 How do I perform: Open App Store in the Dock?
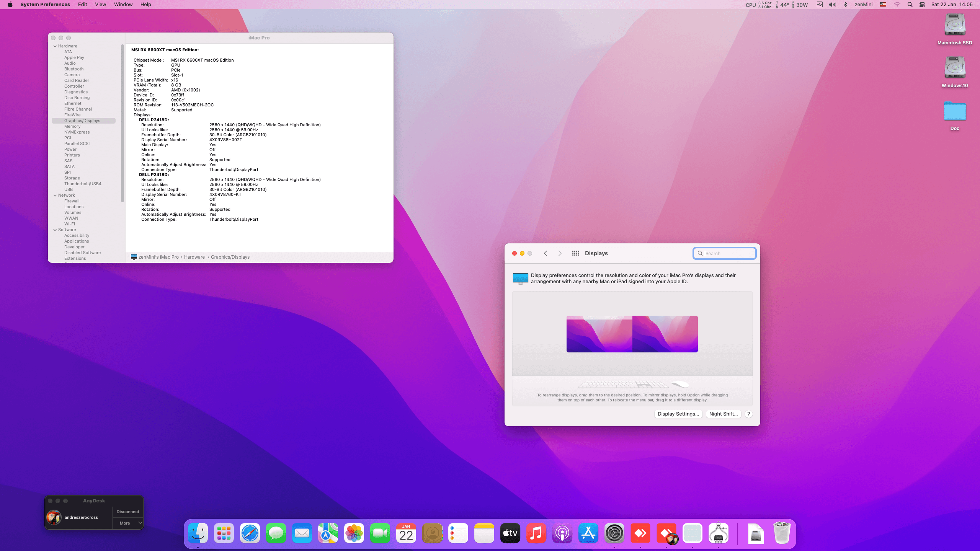click(x=588, y=533)
